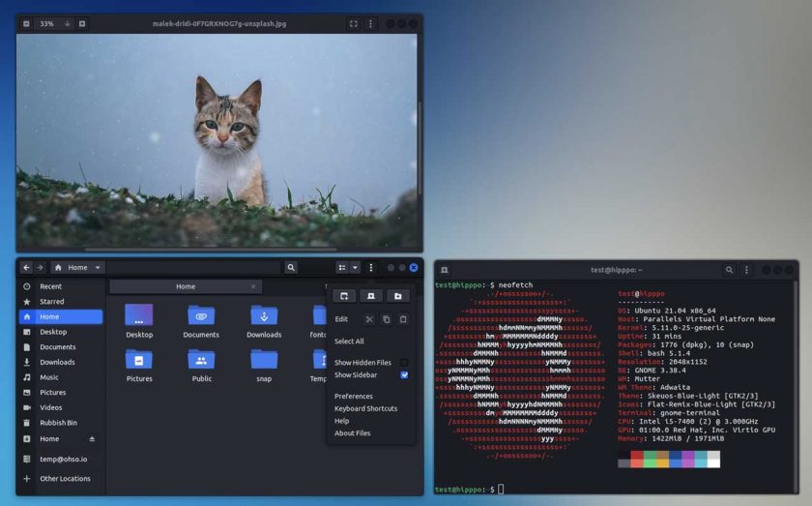Click the Copy icon beside Edit
This screenshot has height=506, width=812.
point(387,319)
